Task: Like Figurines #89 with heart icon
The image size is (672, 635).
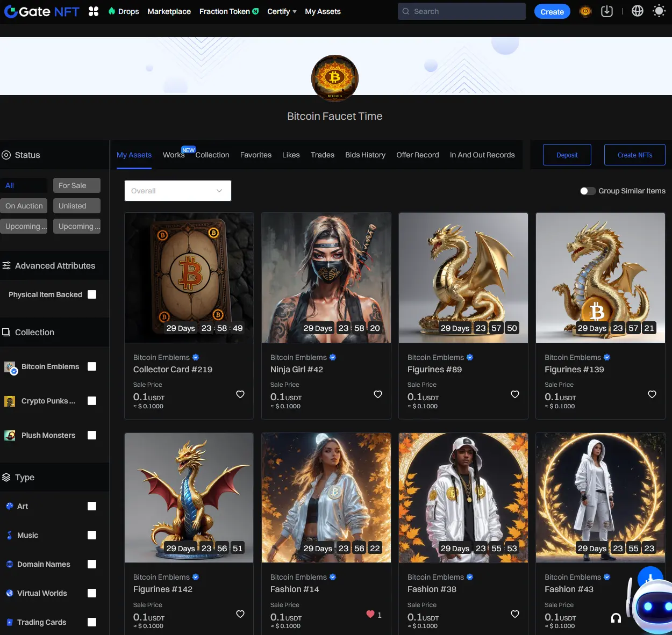Action: [515, 394]
